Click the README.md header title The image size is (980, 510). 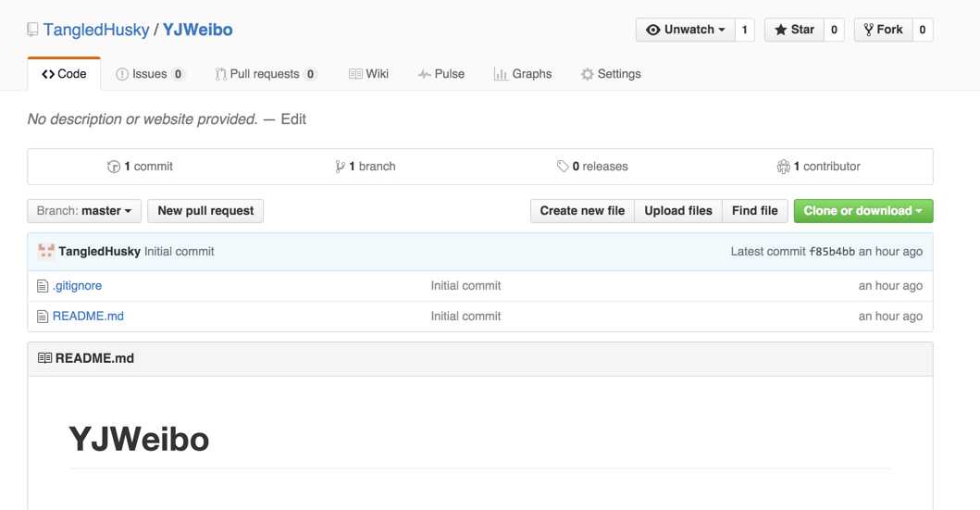click(94, 358)
